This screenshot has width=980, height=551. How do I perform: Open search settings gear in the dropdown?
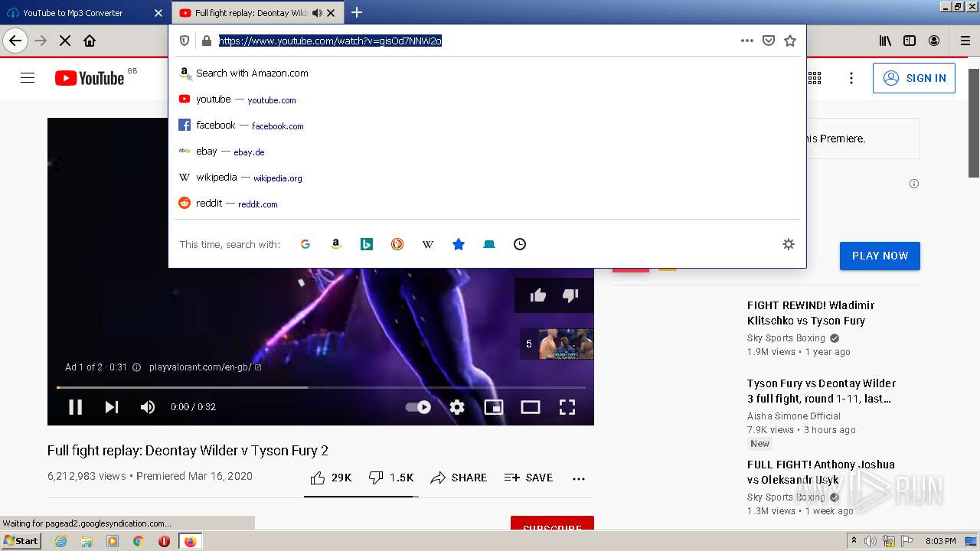pos(789,244)
